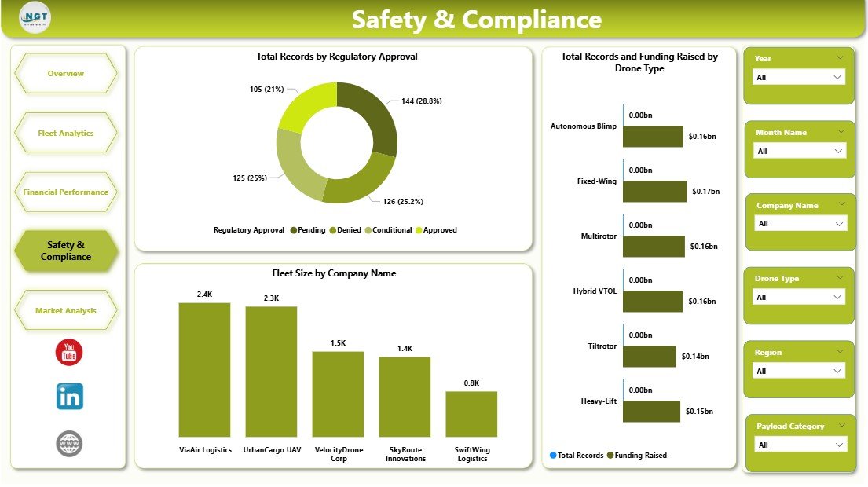This screenshot has width=868, height=487.
Task: Open the Financial Performance page
Action: click(x=66, y=192)
